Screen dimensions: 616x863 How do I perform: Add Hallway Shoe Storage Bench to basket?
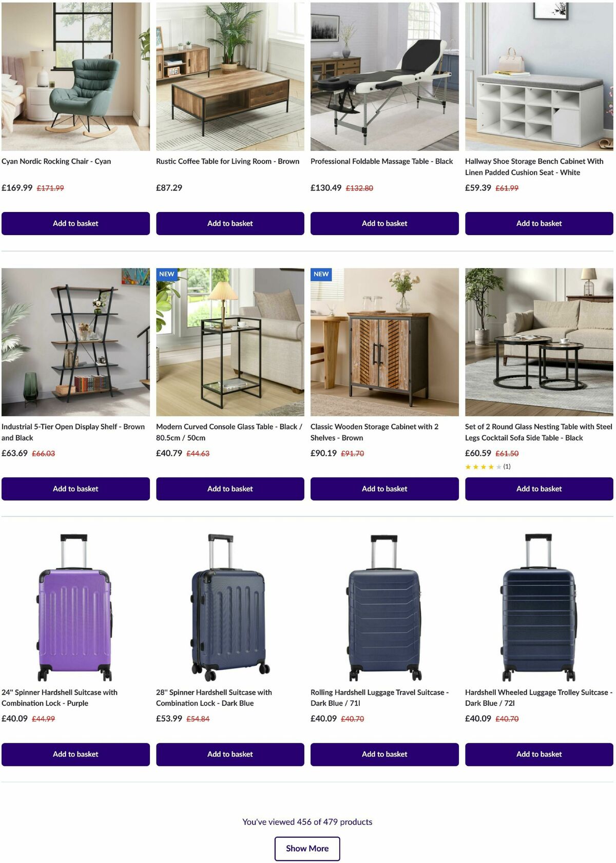click(539, 223)
